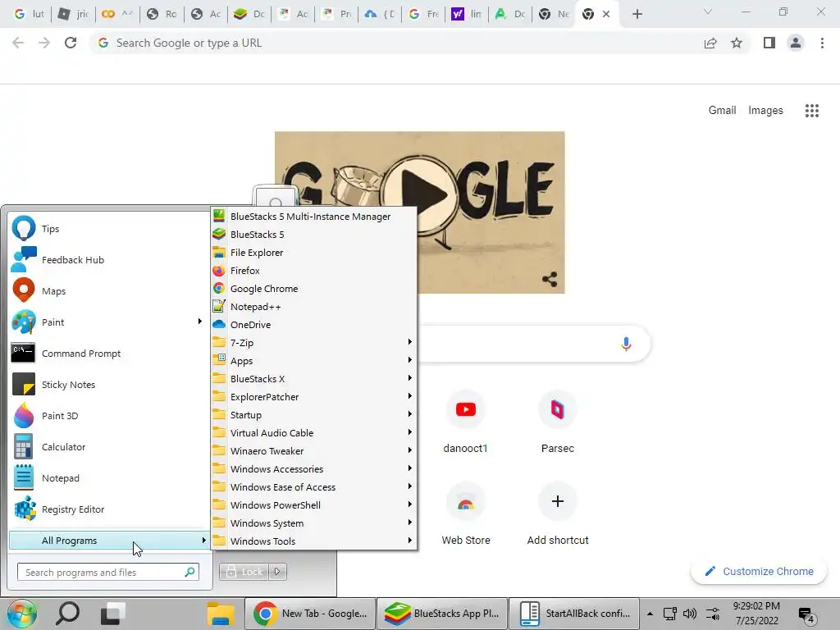This screenshot has width=840, height=630.
Task: Click the Start orb button
Action: tap(21, 614)
